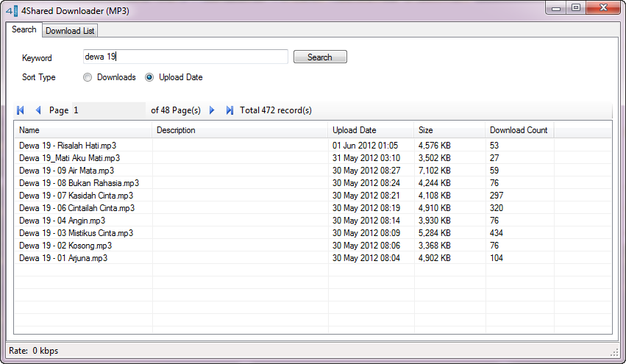
Task: Click download count 297
Action: (497, 196)
